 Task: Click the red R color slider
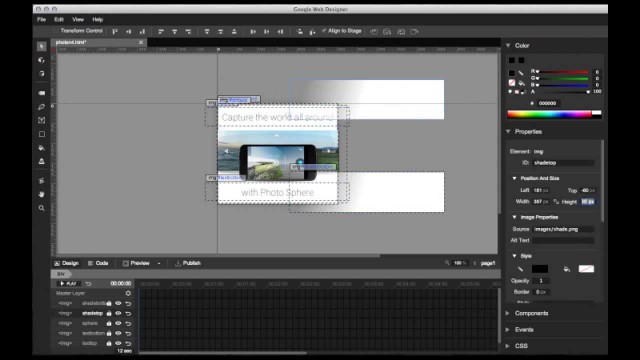pyautogui.click(x=562, y=72)
